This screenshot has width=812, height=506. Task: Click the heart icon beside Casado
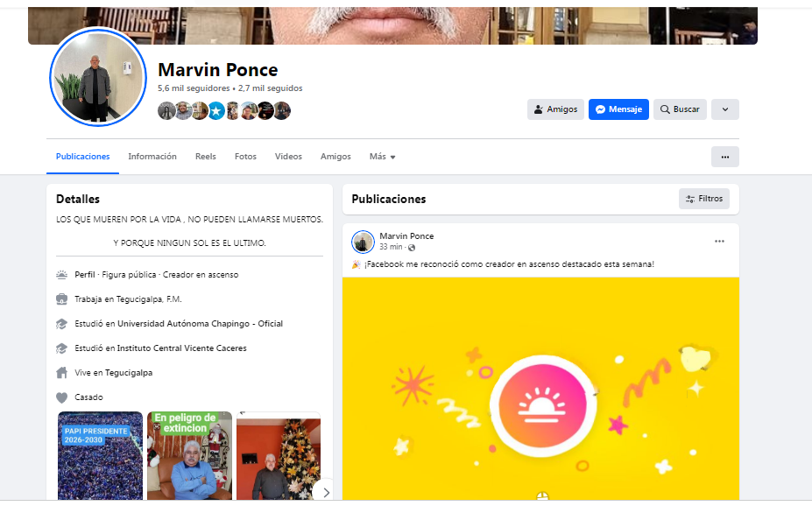61,397
